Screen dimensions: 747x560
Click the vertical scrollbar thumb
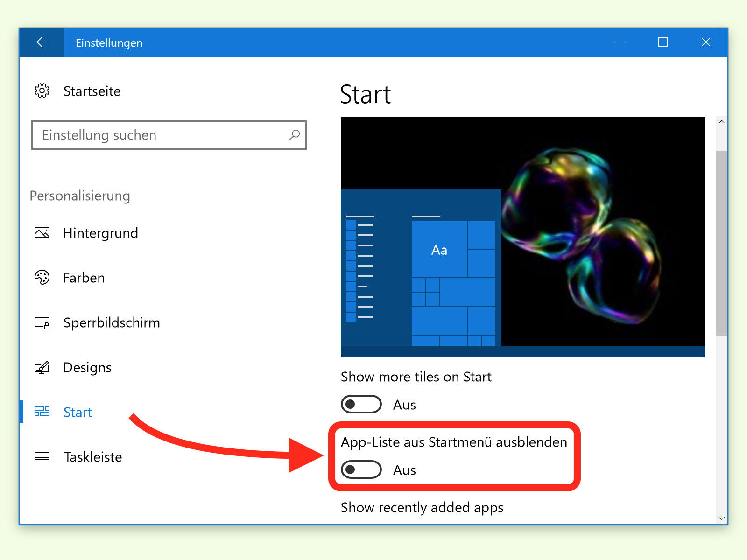pyautogui.click(x=722, y=243)
